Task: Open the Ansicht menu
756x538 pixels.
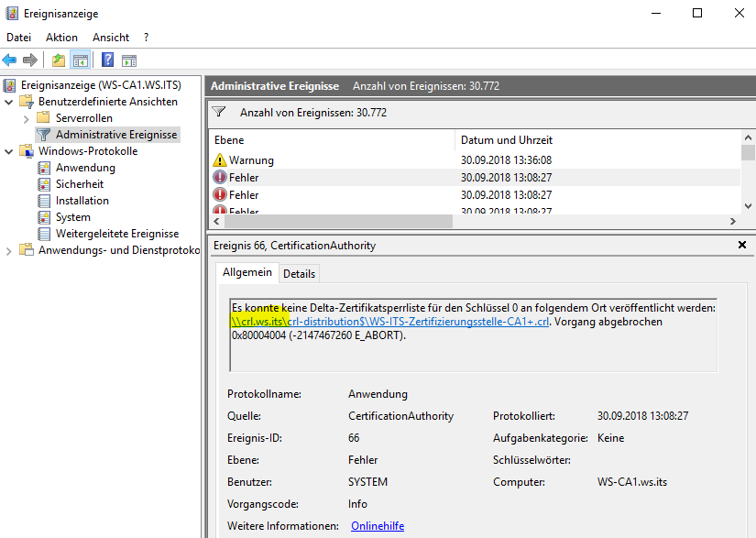Action: tap(111, 38)
